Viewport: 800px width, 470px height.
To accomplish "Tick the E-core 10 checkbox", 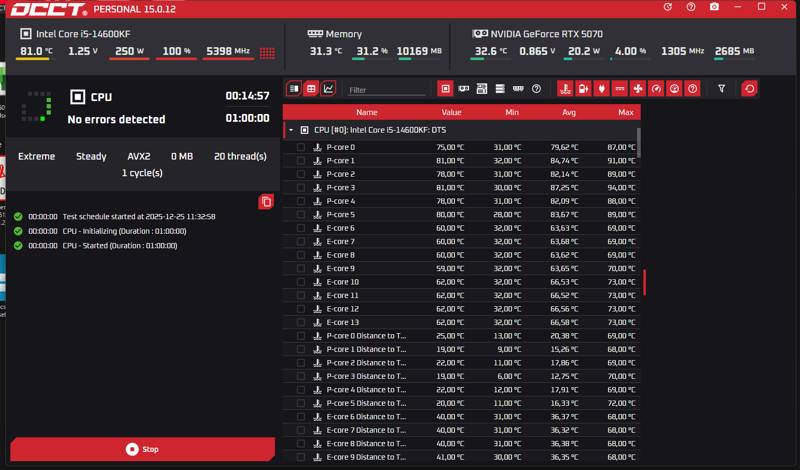I will [x=301, y=282].
